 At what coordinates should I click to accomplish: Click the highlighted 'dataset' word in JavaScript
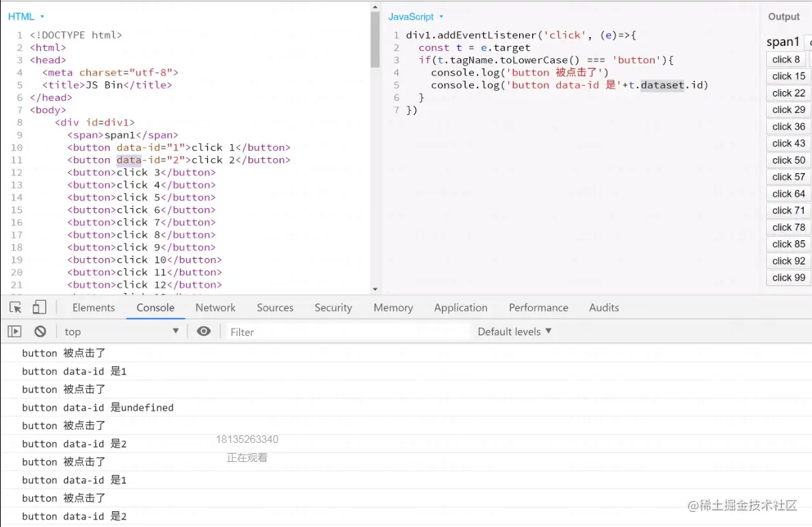662,85
